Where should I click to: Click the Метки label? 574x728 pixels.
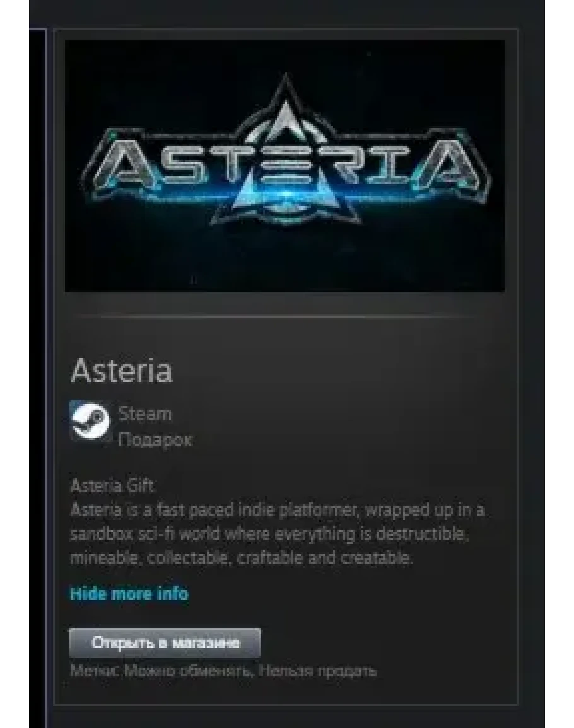[95, 671]
